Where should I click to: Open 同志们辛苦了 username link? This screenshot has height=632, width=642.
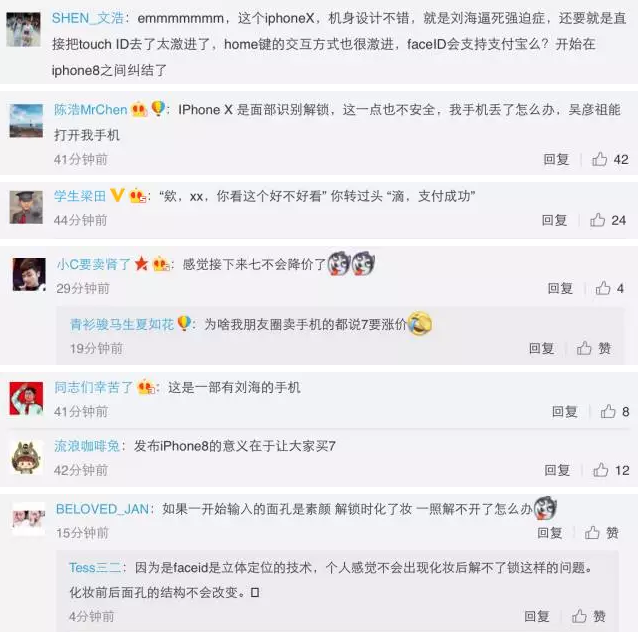coord(94,387)
